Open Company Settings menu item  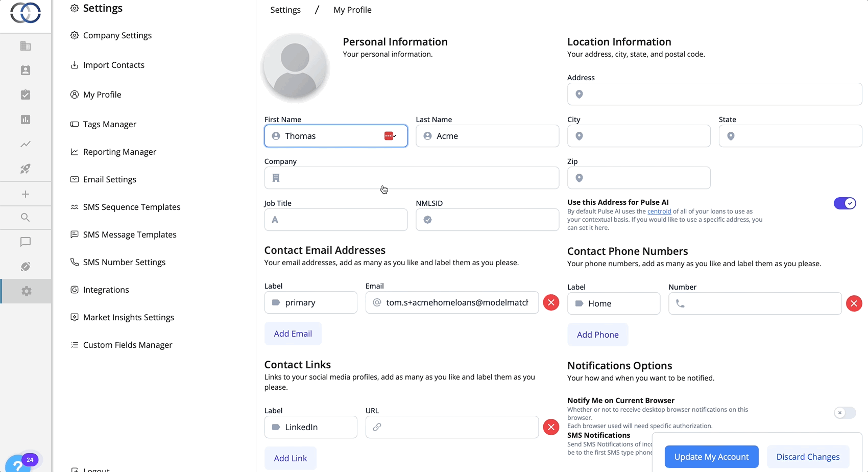pos(117,35)
